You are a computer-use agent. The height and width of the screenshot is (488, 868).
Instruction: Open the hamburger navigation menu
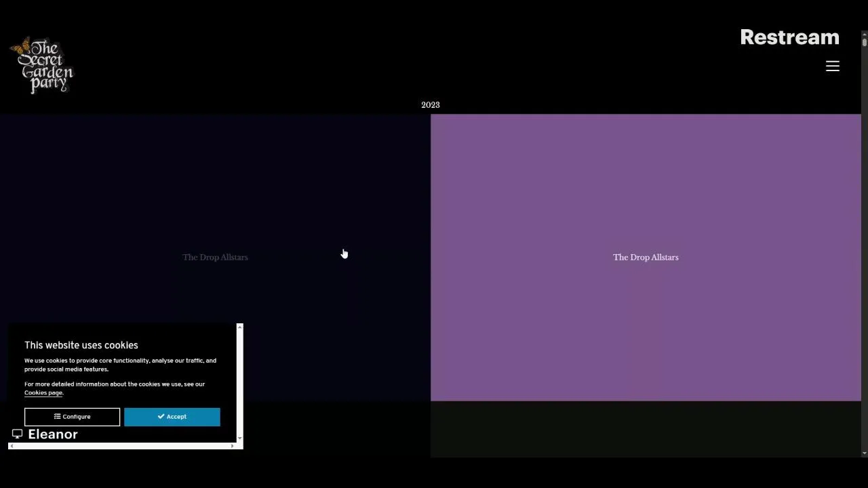[832, 66]
